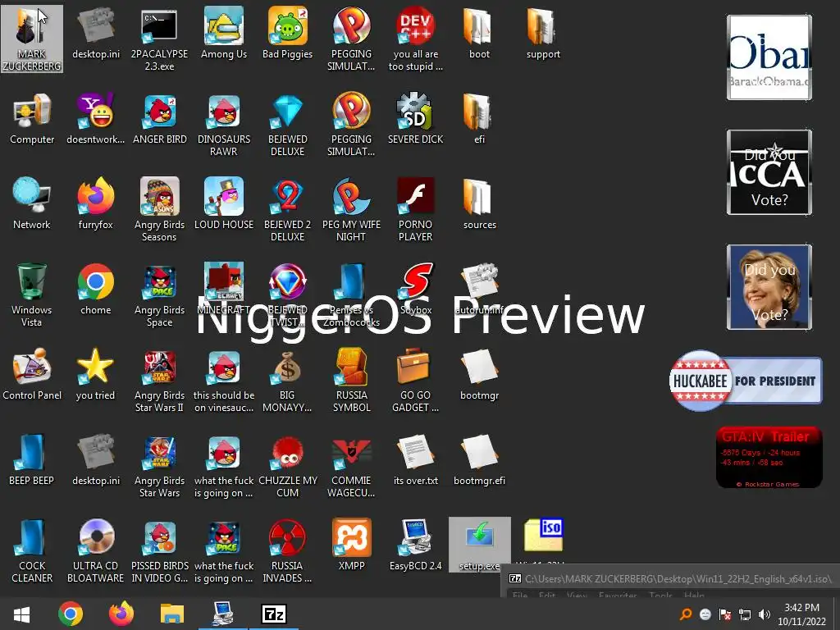The height and width of the screenshot is (630, 840).
Task: Open the autorun.inf file
Action: tap(479, 289)
